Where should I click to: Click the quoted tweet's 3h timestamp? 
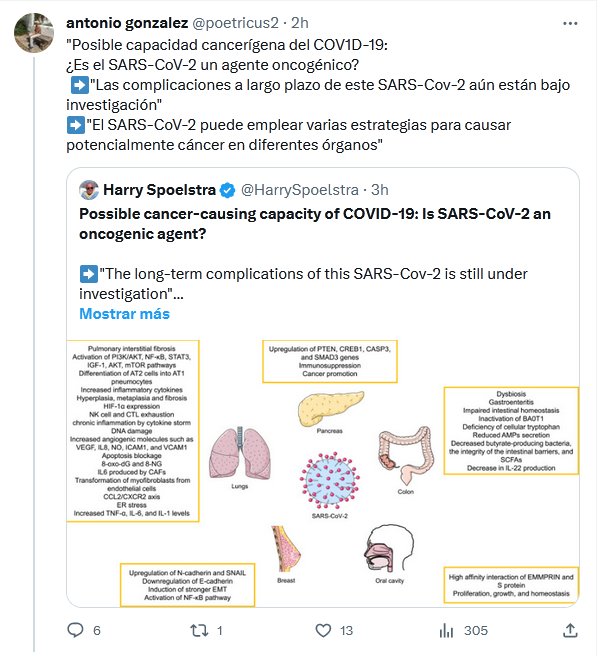pyautogui.click(x=379, y=189)
